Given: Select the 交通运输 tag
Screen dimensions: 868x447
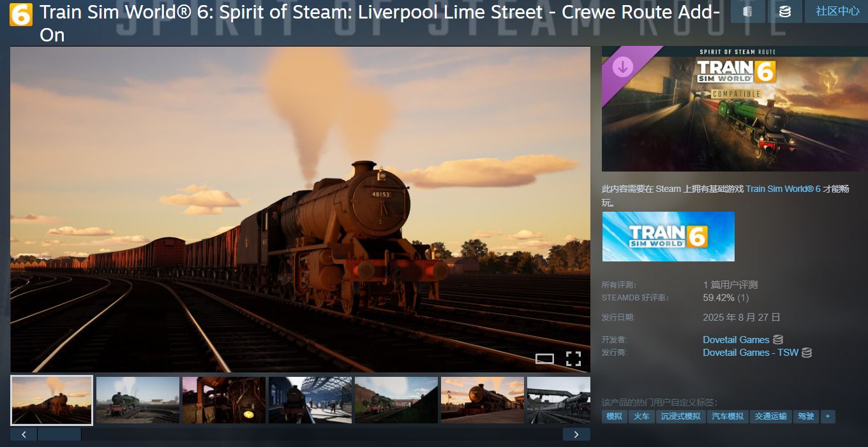Looking at the screenshot, I should pos(770,416).
